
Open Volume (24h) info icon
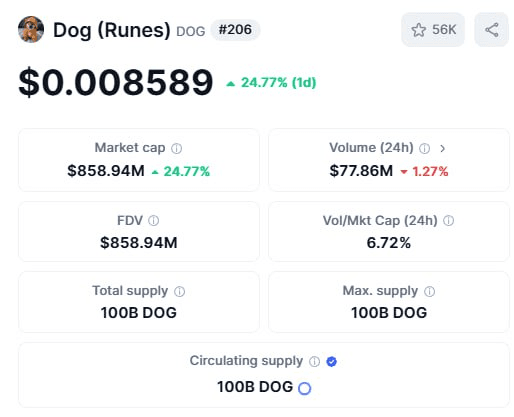click(x=424, y=148)
